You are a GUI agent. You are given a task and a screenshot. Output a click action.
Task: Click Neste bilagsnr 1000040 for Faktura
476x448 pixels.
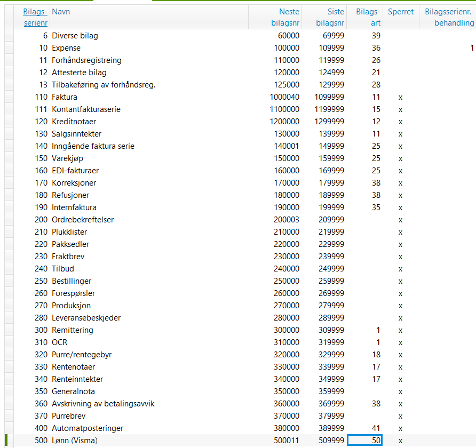click(284, 97)
